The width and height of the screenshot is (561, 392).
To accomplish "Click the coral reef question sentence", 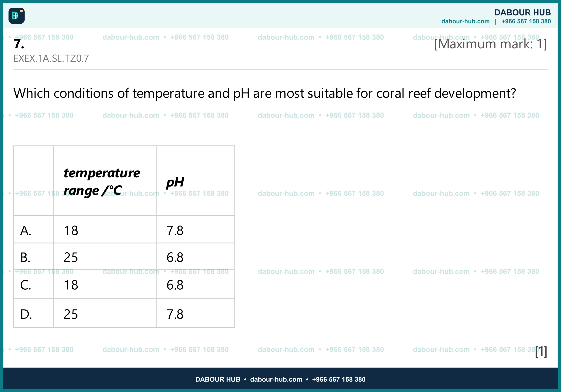I will pos(265,93).
